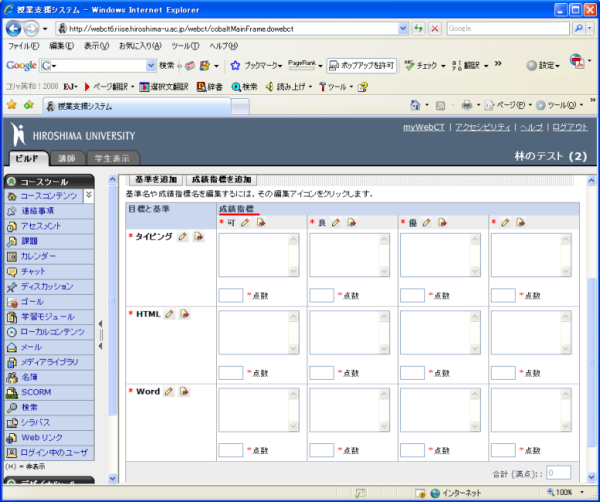Viewport: 600px width, 502px height.
Task: Switch to the 学生表示 tab
Action: [112, 158]
